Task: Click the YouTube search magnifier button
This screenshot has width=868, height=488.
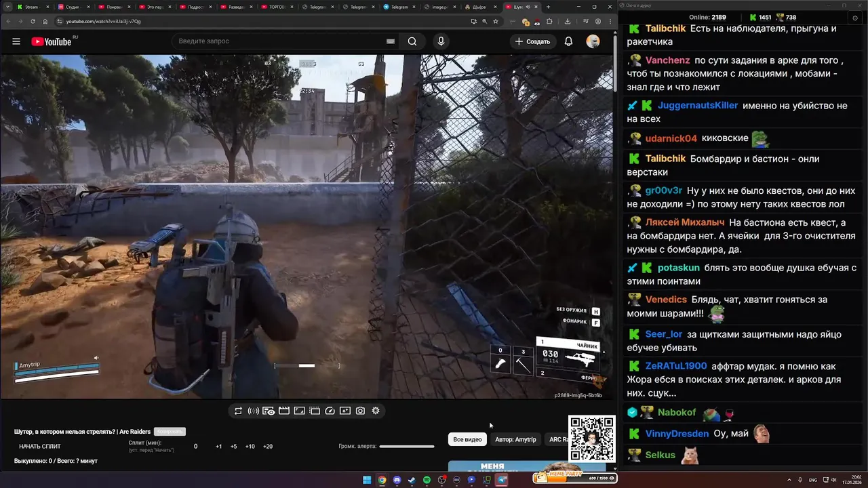Action: 412,41
